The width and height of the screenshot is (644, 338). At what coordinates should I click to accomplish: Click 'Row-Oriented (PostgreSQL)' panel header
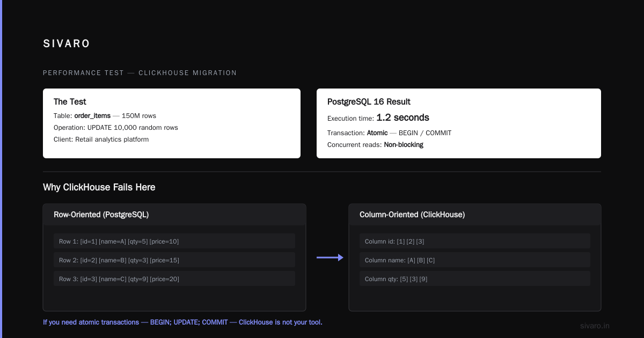[x=174, y=215]
